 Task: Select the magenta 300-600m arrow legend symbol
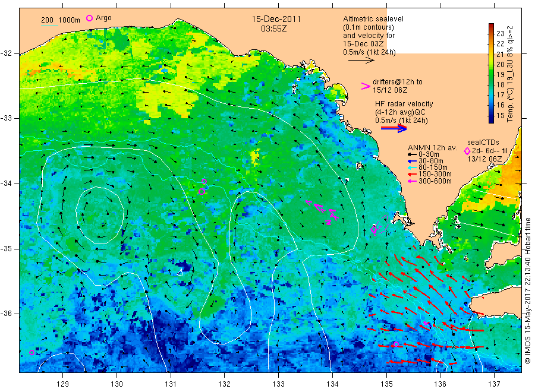click(x=412, y=181)
